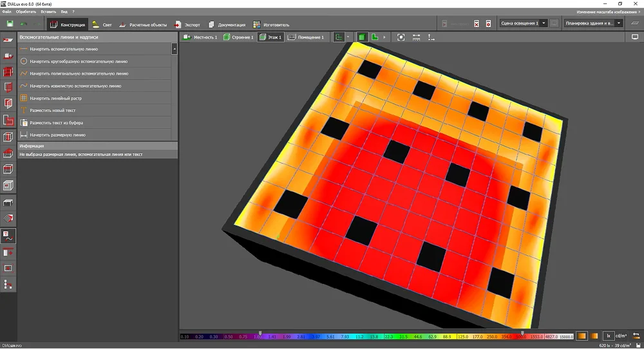Click Разместить текст из буфера icon
Viewport: 644px width, 349px height.
(x=24, y=122)
